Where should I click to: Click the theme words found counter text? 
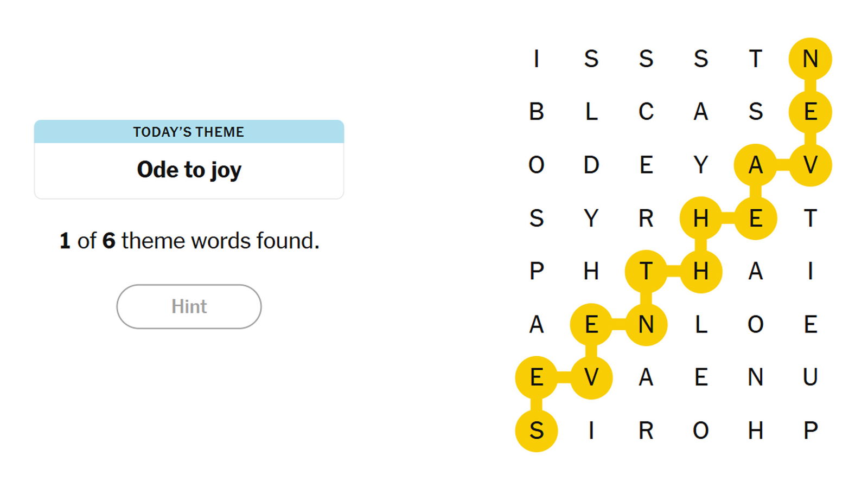(x=189, y=241)
